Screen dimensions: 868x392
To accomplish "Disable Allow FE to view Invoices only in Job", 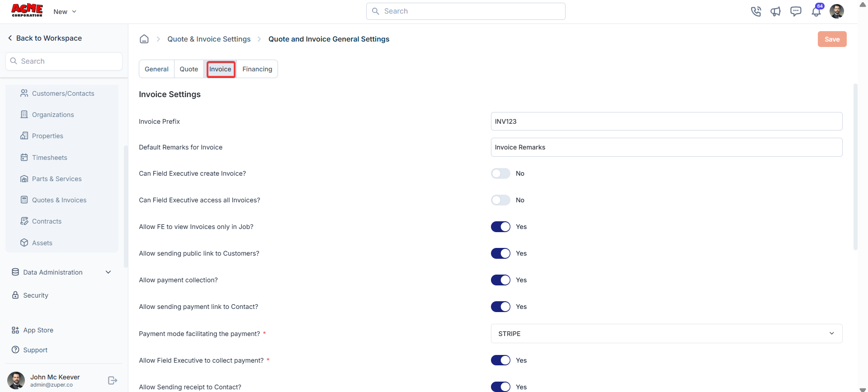I will (x=500, y=227).
